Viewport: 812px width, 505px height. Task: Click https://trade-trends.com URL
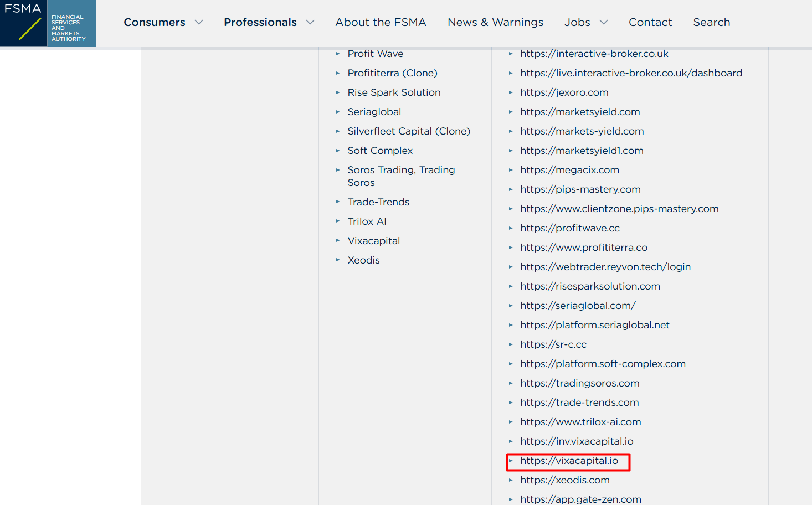click(x=579, y=403)
